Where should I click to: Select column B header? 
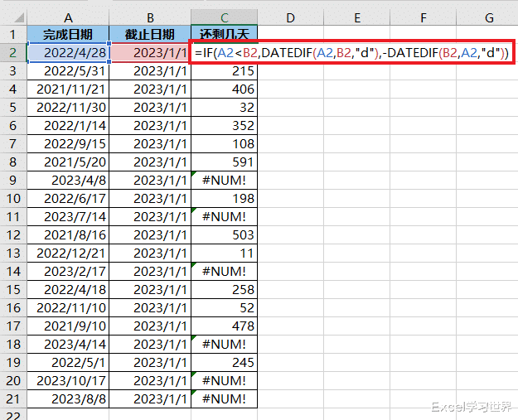pyautogui.click(x=150, y=17)
